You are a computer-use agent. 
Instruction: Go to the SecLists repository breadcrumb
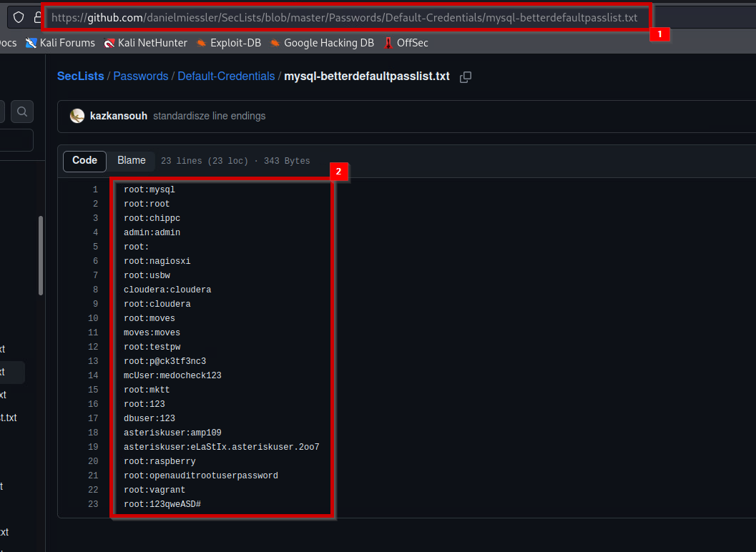point(80,76)
